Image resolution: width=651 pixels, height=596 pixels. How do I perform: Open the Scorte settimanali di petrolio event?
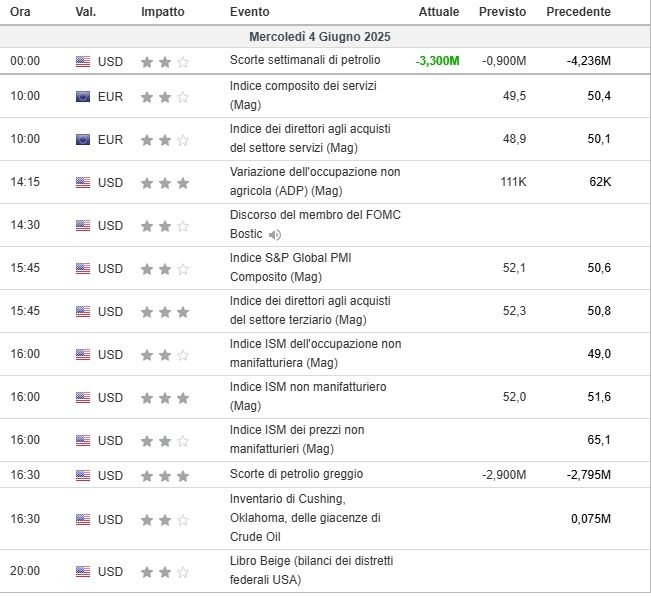pos(305,60)
